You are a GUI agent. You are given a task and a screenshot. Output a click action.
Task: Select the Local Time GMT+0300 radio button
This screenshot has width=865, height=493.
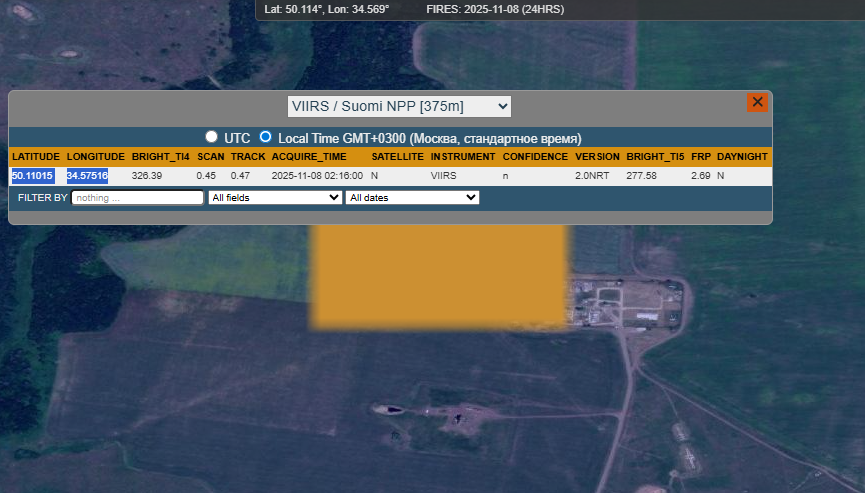click(265, 137)
